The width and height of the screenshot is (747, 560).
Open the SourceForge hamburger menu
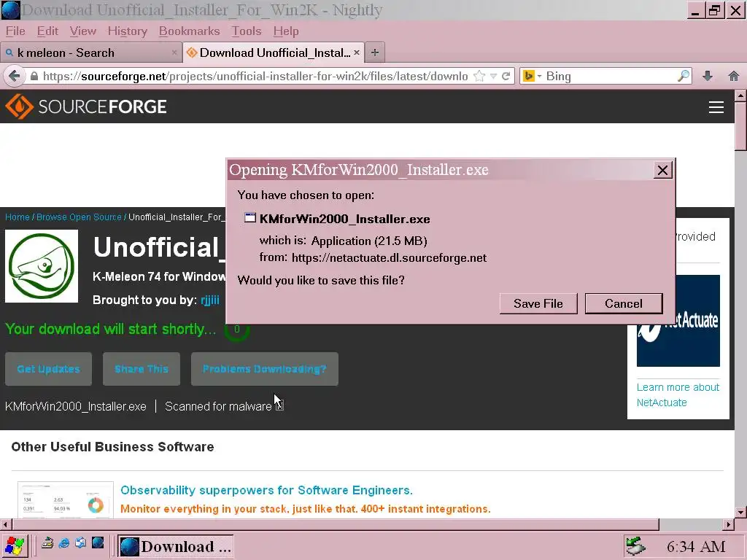click(x=716, y=107)
